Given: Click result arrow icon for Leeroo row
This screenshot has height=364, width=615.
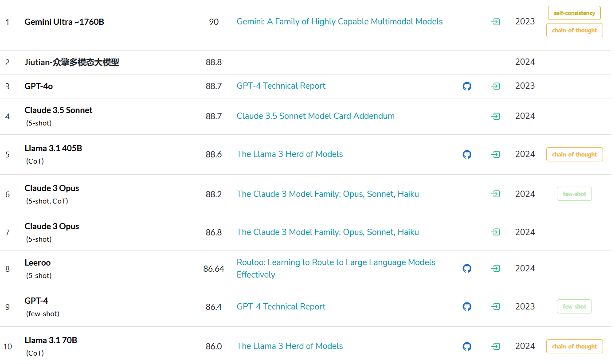Looking at the screenshot, I should point(496,268).
